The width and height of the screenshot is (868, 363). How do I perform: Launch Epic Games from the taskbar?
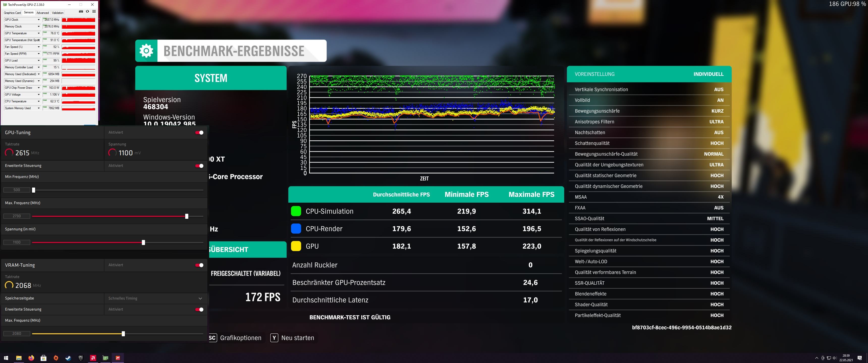pos(80,358)
